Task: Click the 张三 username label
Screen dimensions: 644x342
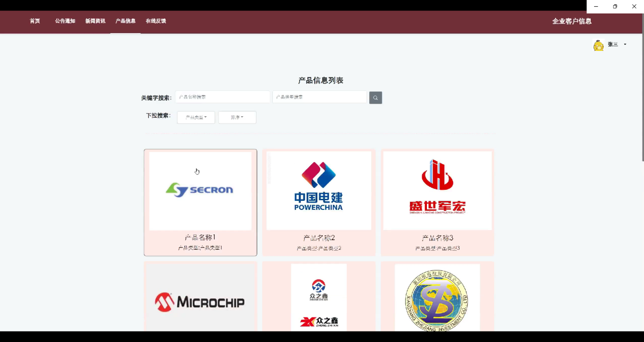Action: click(x=613, y=45)
